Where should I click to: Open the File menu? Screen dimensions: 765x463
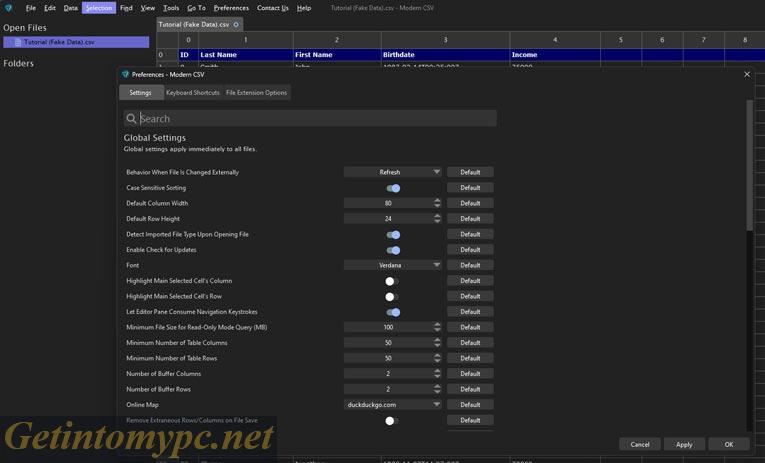coord(30,8)
